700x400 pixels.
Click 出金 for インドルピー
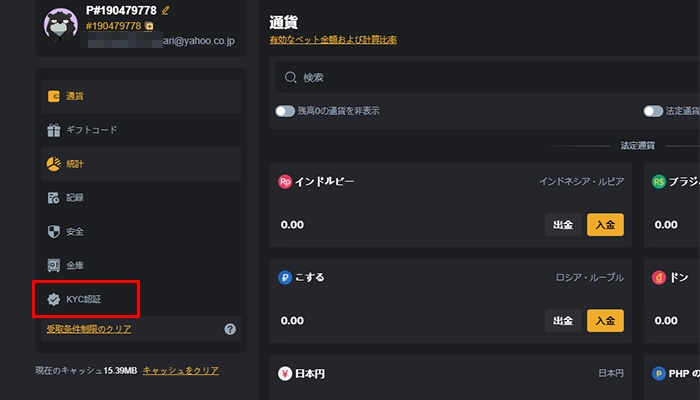(x=564, y=225)
